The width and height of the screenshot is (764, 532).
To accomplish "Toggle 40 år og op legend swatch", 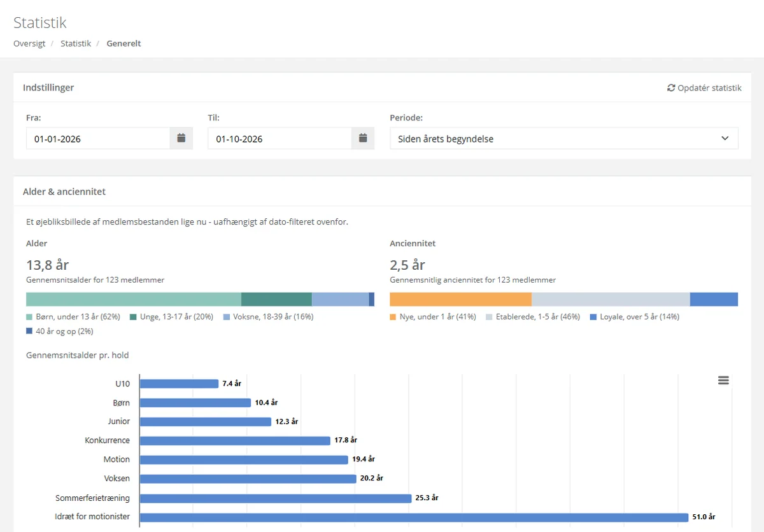I will [x=29, y=331].
